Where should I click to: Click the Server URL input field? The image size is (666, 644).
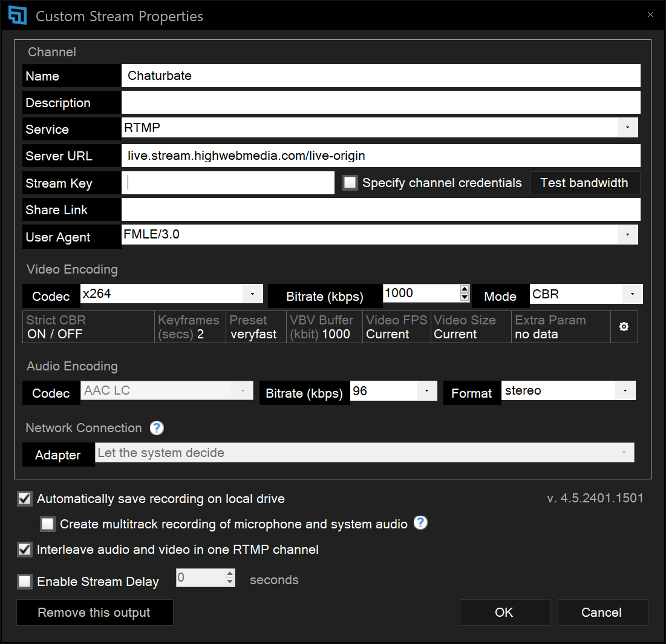tap(381, 156)
